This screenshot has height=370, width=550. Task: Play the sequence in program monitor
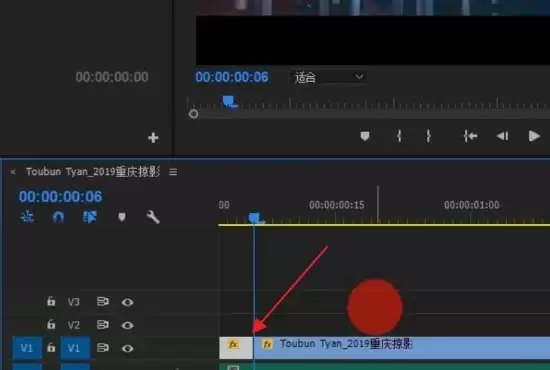534,136
